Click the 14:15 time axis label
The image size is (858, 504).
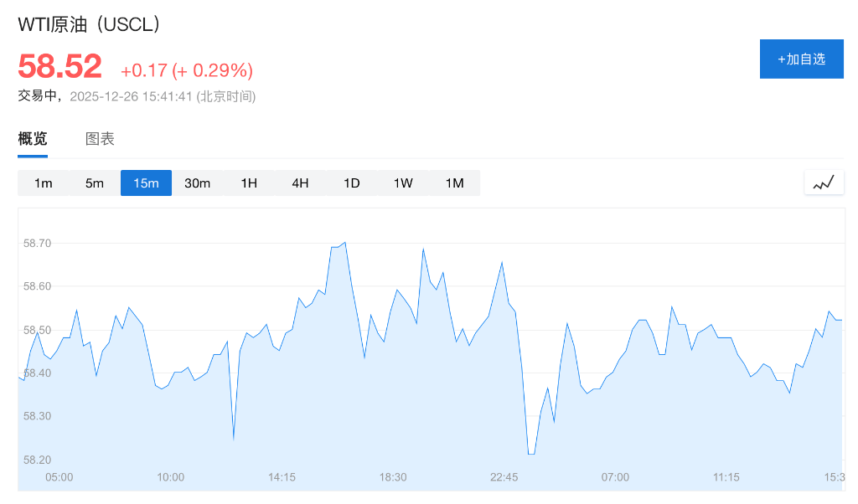282,477
